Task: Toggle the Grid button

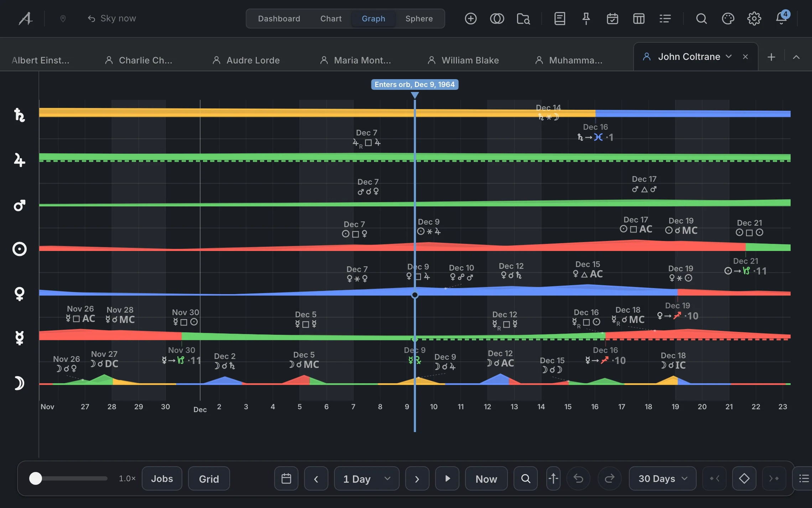Action: (x=209, y=479)
